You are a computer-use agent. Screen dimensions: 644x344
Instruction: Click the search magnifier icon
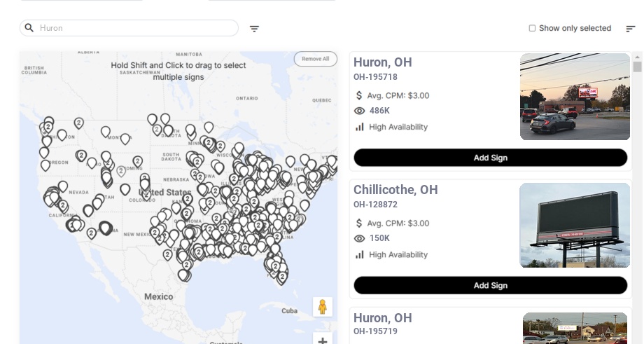[x=29, y=28]
